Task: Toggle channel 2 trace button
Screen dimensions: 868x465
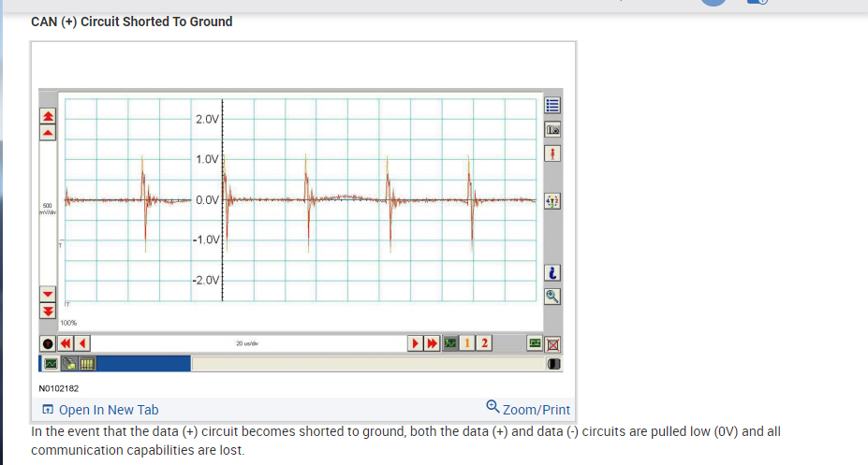Action: tap(484, 343)
